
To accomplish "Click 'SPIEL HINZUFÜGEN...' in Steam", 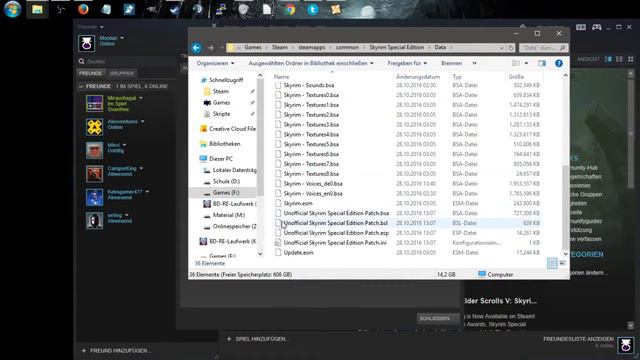I will pos(258,339).
